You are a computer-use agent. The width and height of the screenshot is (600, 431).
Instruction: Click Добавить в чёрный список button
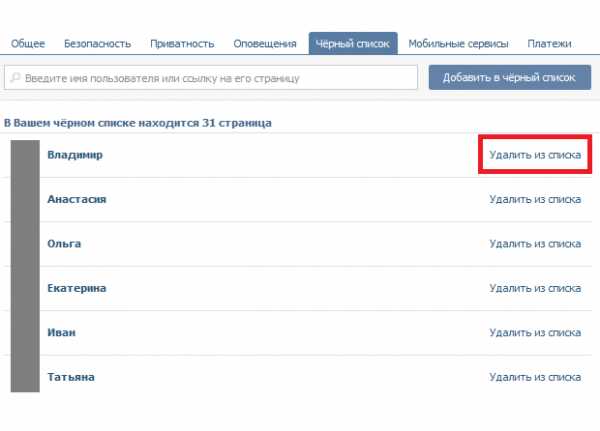click(x=510, y=77)
